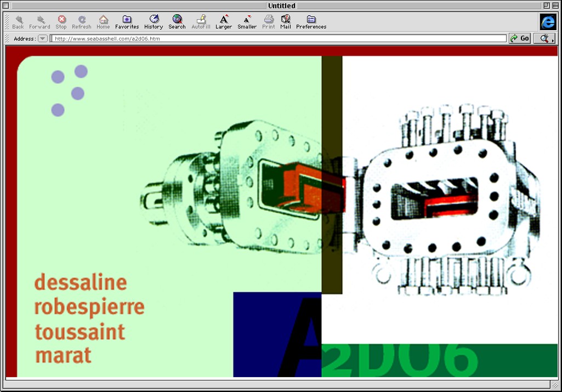Open the Mail toolbar icon
Viewport: 562px width, 392px height.
[x=286, y=22]
